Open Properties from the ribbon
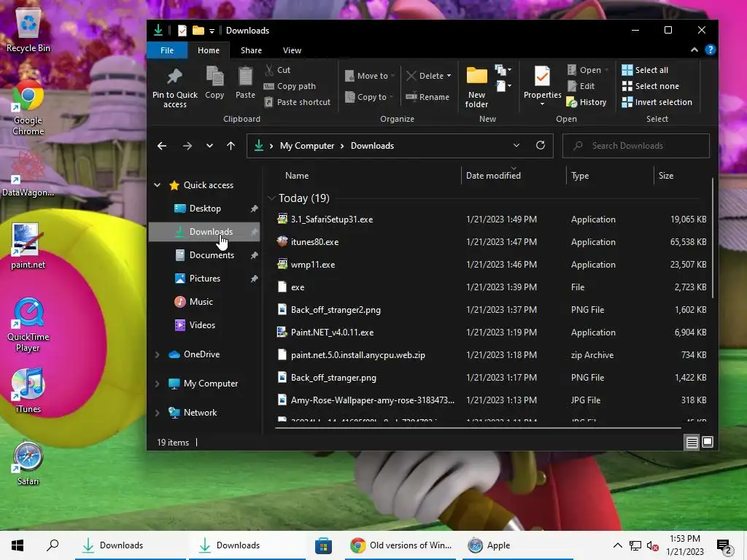This screenshot has height=560, width=747. point(542,86)
